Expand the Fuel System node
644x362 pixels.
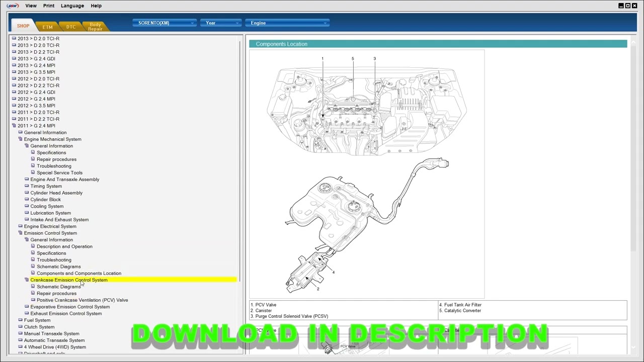tap(20, 320)
